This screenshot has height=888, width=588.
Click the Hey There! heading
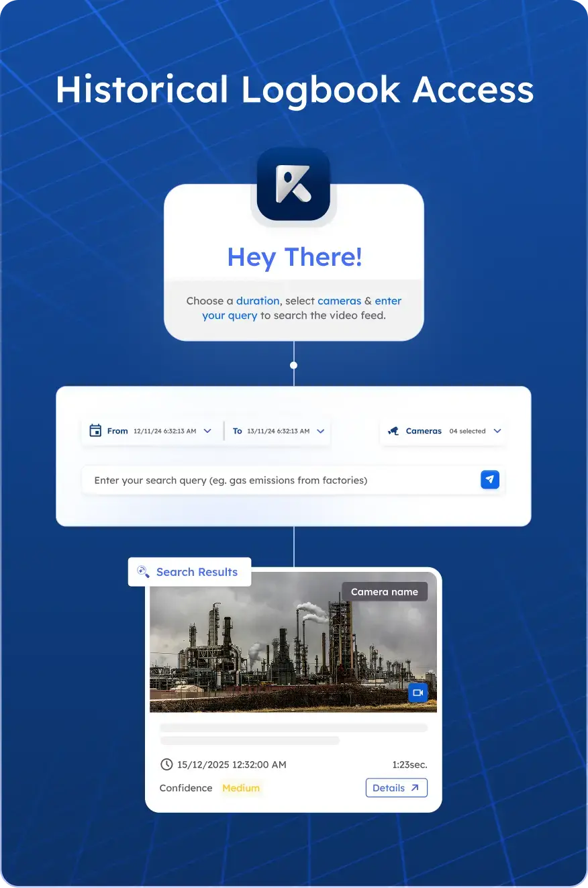pyautogui.click(x=295, y=257)
